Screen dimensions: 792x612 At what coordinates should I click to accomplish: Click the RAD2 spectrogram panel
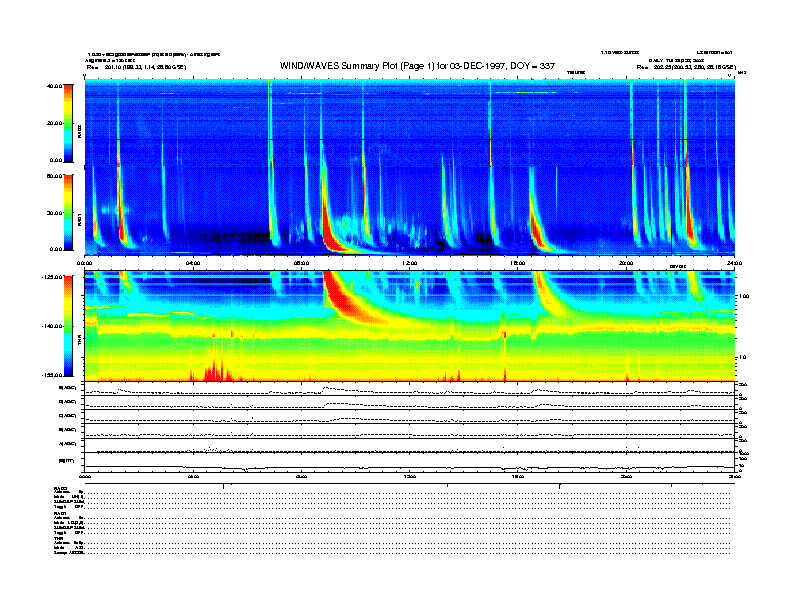click(x=410, y=122)
